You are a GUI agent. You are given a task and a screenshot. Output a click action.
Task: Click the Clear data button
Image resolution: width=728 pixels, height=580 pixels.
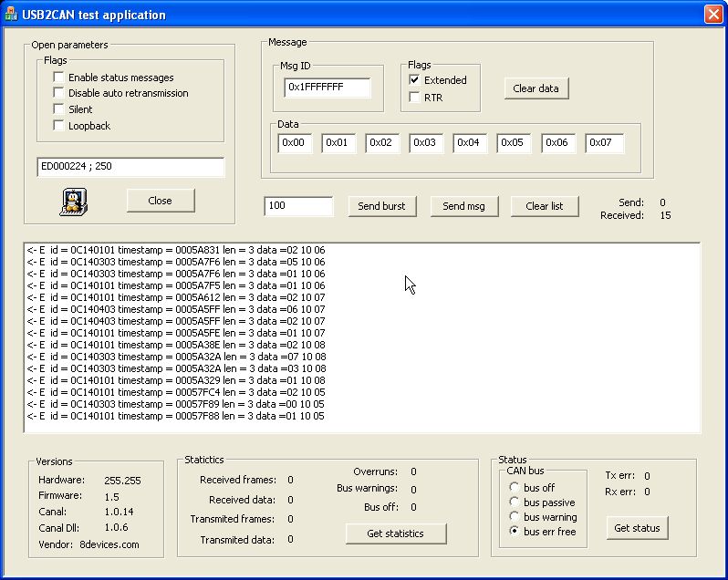click(x=536, y=88)
